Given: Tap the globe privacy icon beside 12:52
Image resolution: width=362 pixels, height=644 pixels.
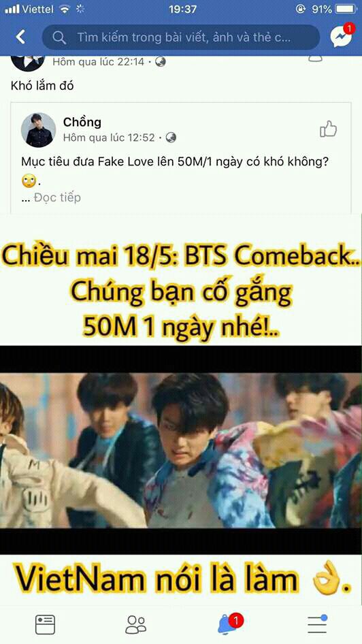Looking at the screenshot, I should tap(171, 138).
